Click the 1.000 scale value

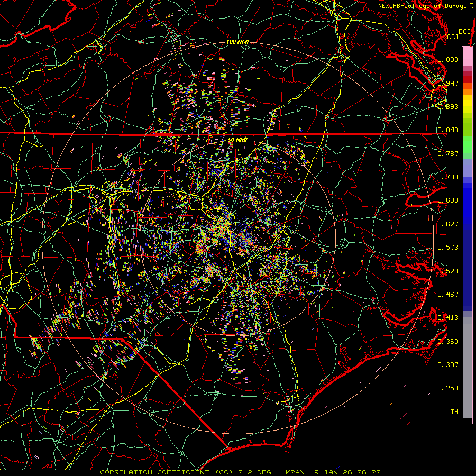click(448, 59)
